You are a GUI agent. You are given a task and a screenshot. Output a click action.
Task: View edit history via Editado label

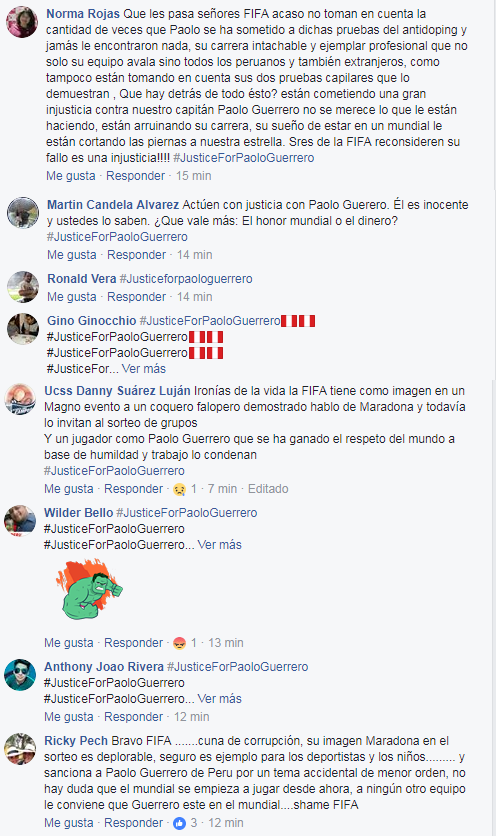coord(268,488)
